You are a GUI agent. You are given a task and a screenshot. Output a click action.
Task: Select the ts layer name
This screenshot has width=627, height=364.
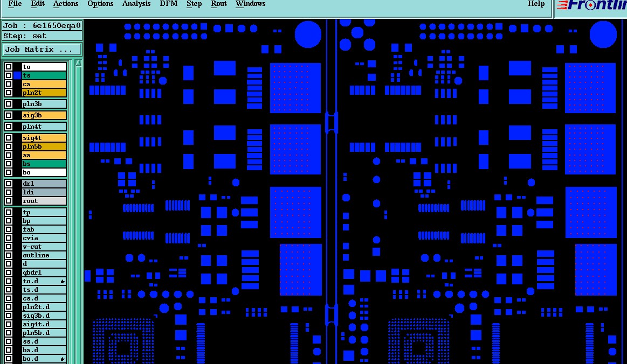[44, 75]
